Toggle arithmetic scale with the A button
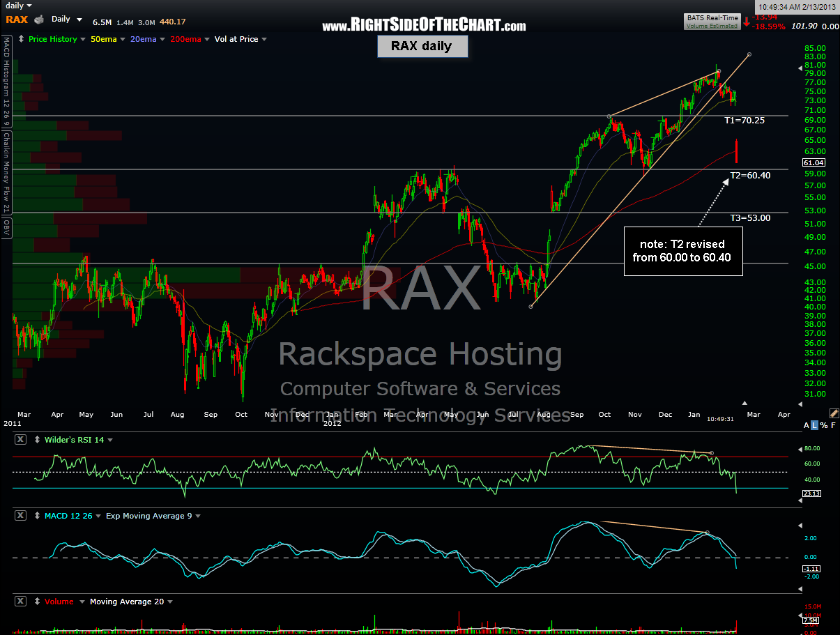Viewport: 840px width, 635px height. point(807,425)
